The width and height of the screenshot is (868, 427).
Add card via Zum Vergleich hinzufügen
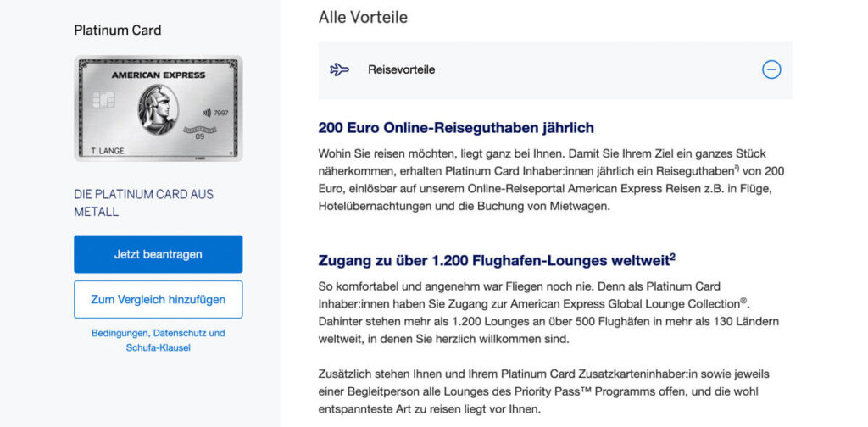click(159, 299)
